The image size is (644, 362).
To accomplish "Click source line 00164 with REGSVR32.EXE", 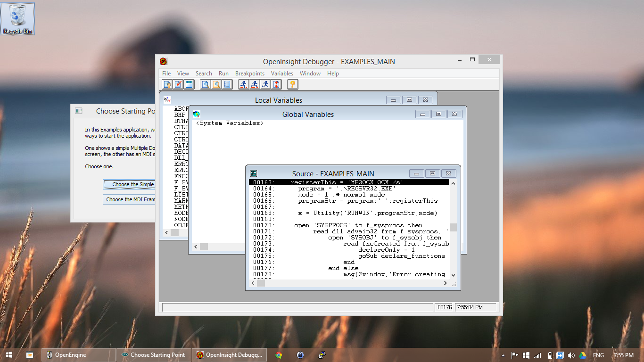I will (x=349, y=189).
